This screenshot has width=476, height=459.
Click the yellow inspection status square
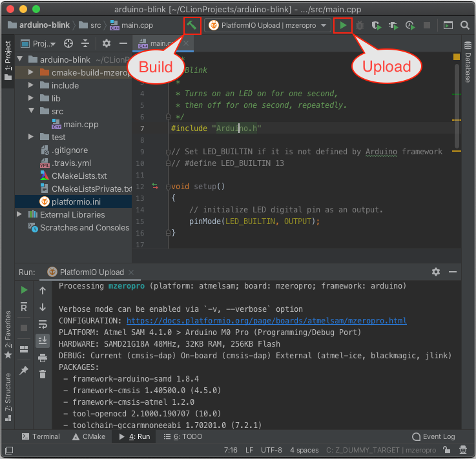pos(456,57)
